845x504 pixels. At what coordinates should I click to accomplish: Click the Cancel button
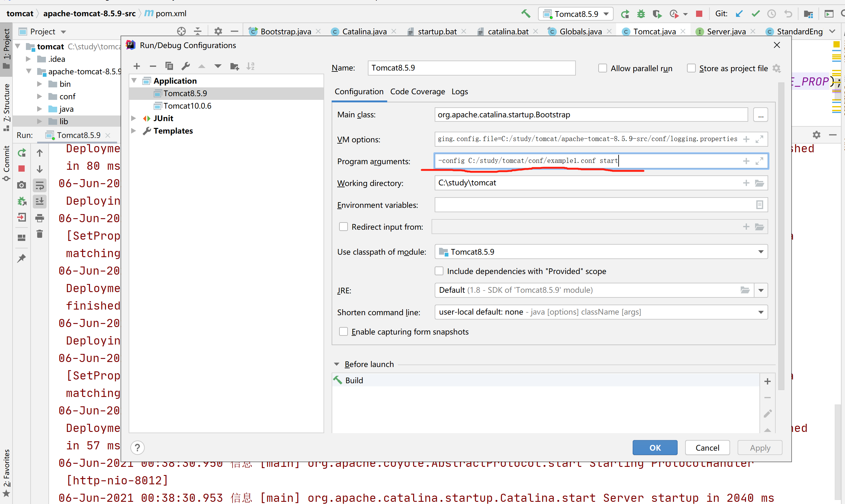(707, 448)
